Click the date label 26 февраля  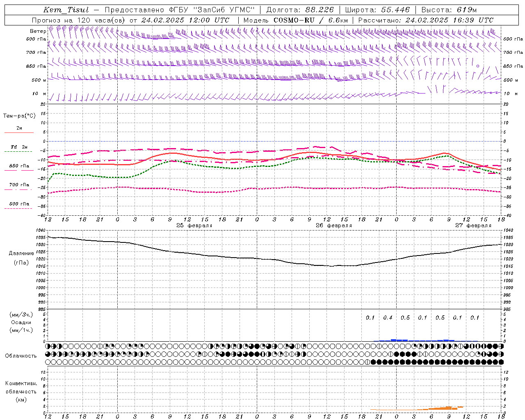334,226
